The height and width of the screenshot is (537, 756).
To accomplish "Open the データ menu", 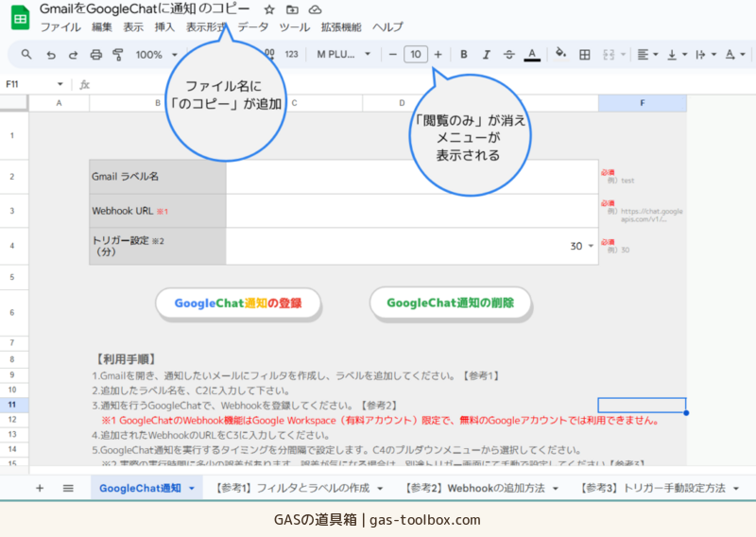I will tap(253, 27).
